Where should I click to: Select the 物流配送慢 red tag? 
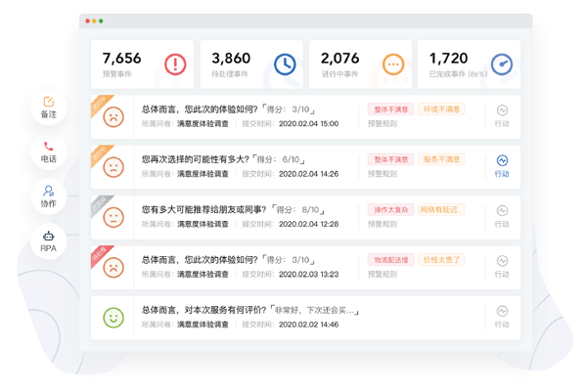[390, 260]
